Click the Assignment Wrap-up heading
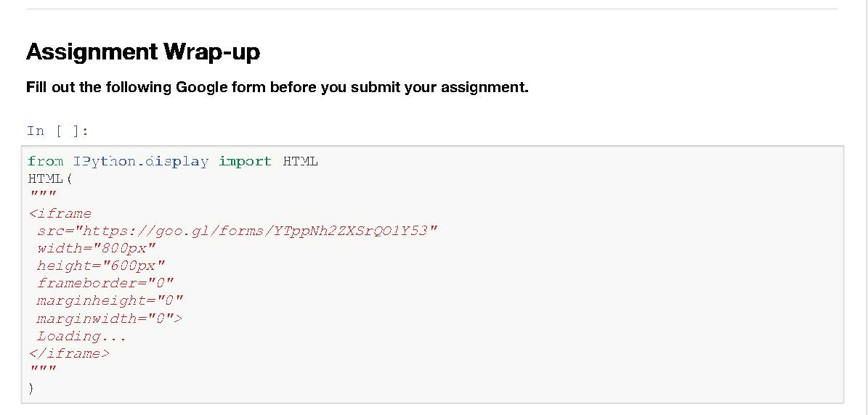This screenshot has width=868, height=415. click(x=143, y=52)
